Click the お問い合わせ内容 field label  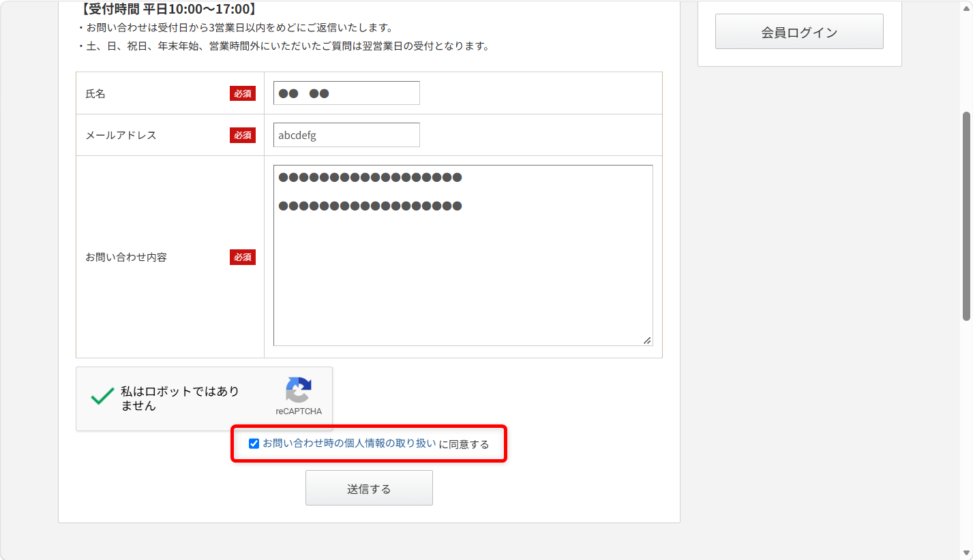point(126,258)
